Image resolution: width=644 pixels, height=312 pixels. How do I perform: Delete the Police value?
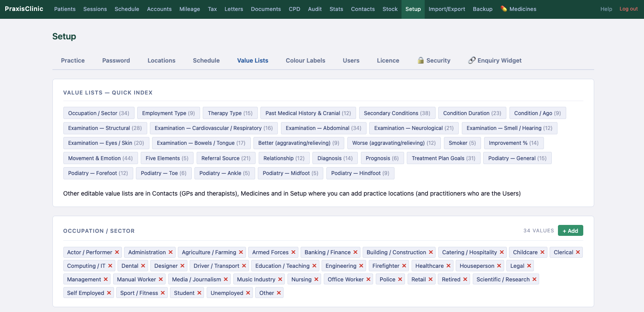pos(400,280)
